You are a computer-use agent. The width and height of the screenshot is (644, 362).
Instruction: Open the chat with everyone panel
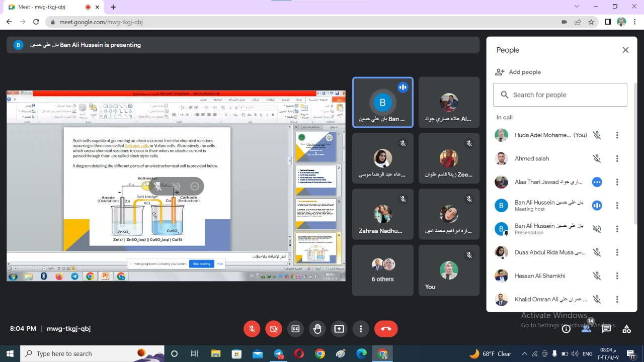606,329
